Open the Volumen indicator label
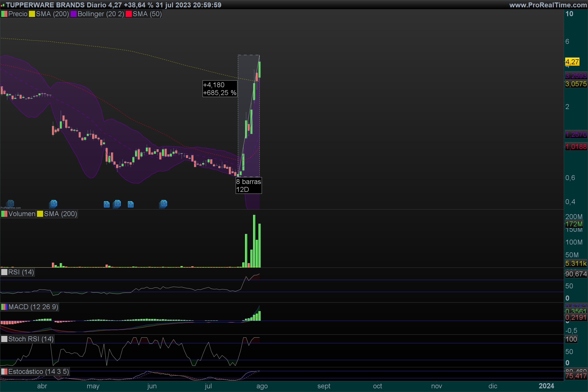Screen dimensions: 588x392 coord(22,214)
